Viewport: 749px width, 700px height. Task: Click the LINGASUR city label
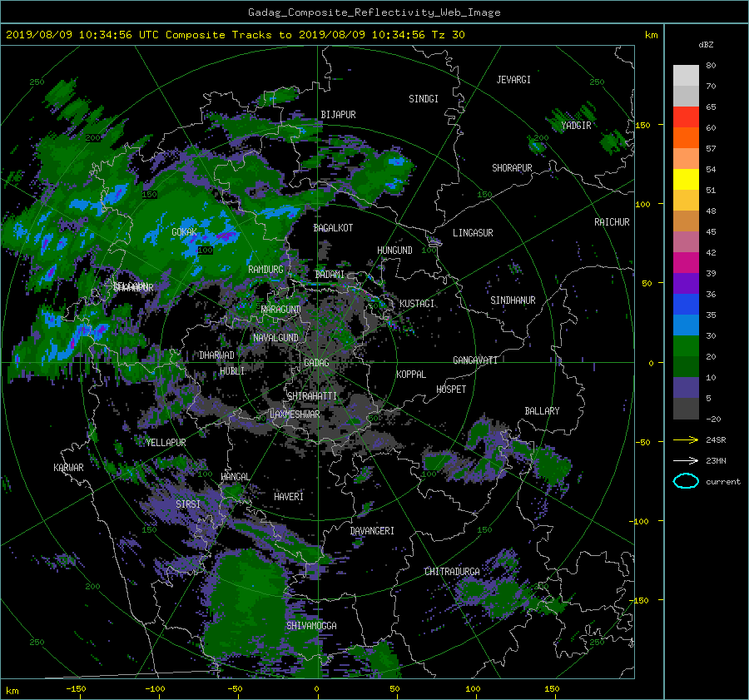pyautogui.click(x=473, y=233)
